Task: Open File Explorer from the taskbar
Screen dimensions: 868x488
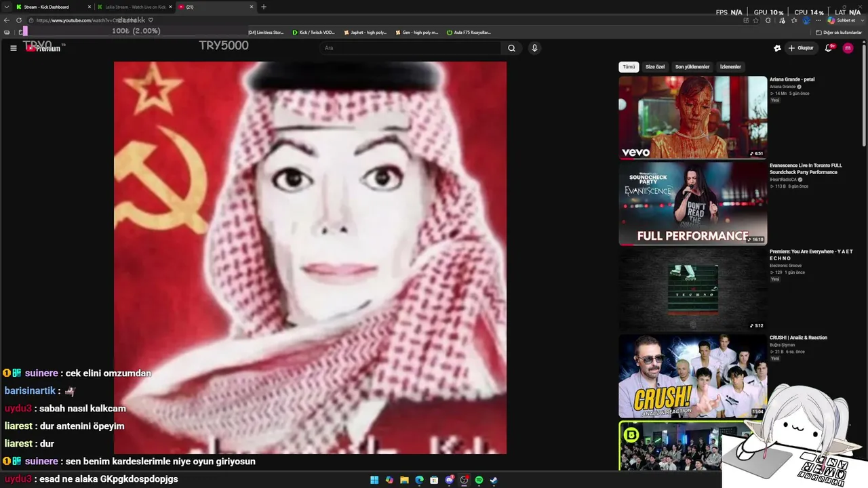Action: tap(404, 480)
